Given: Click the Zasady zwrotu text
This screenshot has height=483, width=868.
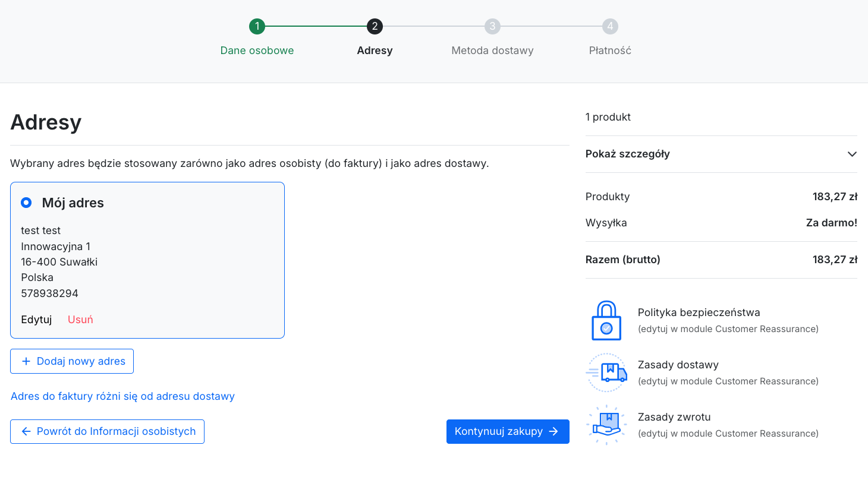Looking at the screenshot, I should (x=674, y=417).
